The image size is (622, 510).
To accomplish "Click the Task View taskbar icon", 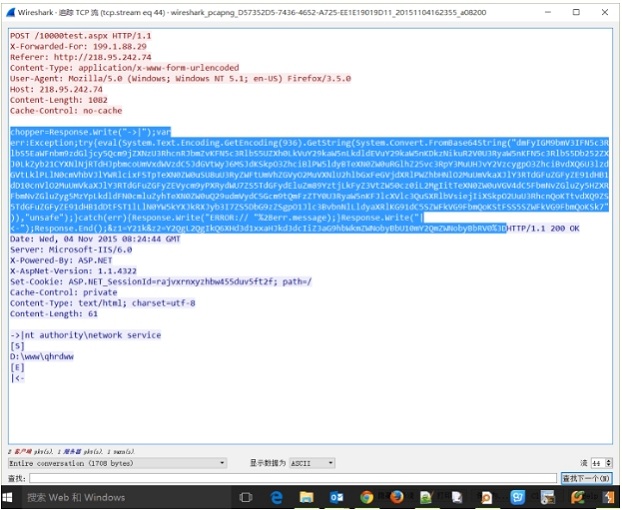I will 246,497.
